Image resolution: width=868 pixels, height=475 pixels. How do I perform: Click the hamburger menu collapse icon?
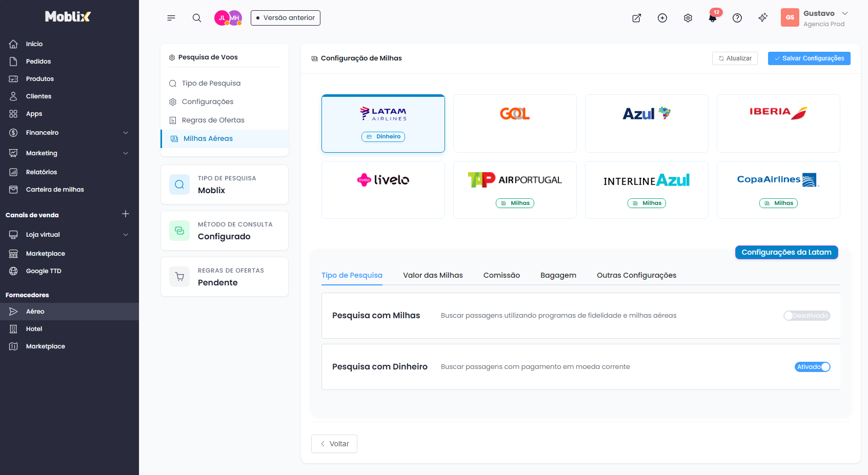[x=171, y=18]
